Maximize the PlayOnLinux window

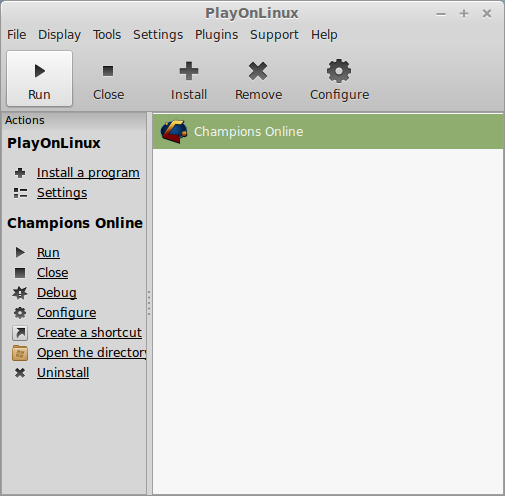pos(464,14)
